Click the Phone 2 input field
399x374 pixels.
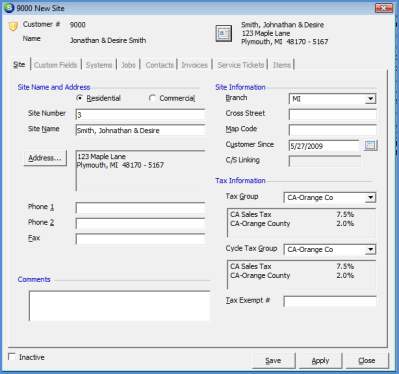click(140, 223)
